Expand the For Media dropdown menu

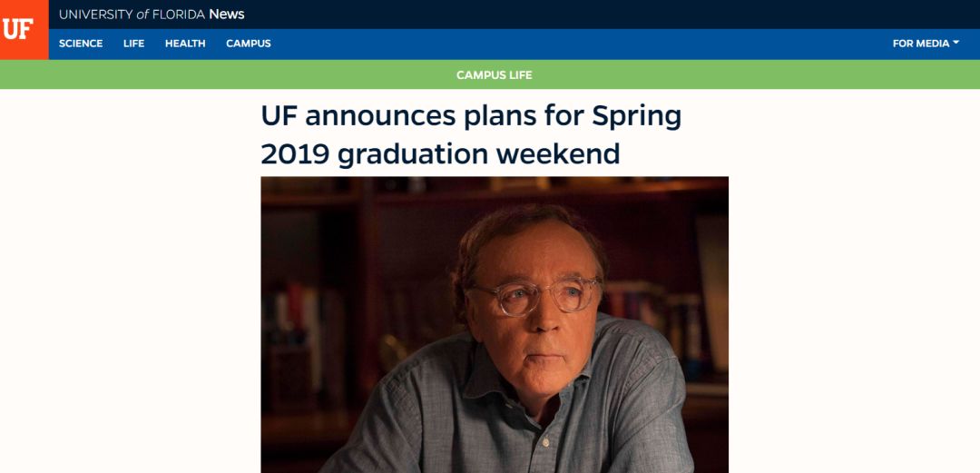[926, 44]
